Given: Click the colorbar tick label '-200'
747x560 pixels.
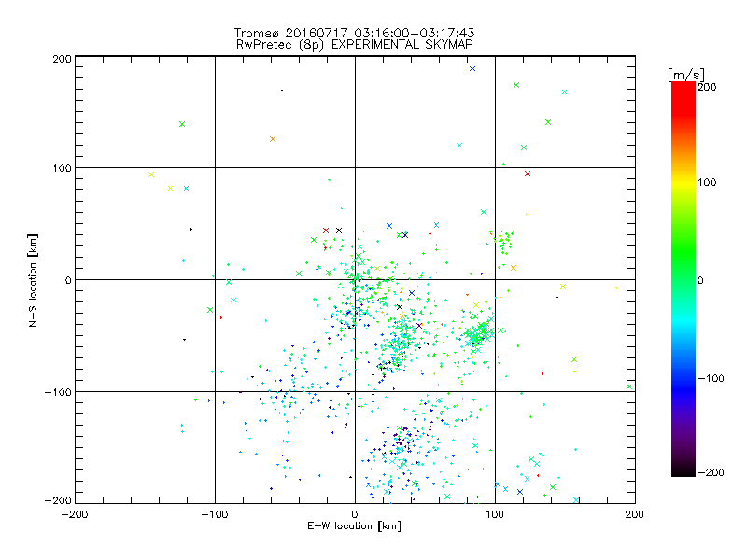Looking at the screenshot, I should pyautogui.click(x=711, y=472).
